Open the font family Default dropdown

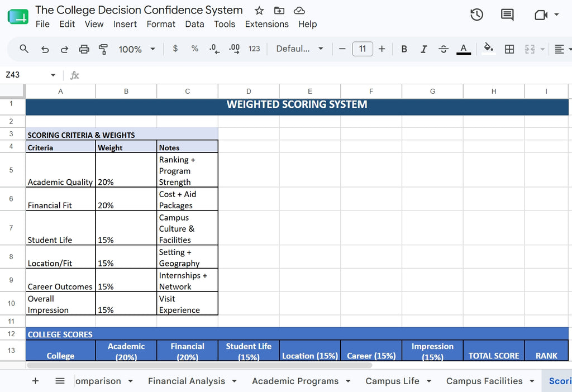300,49
